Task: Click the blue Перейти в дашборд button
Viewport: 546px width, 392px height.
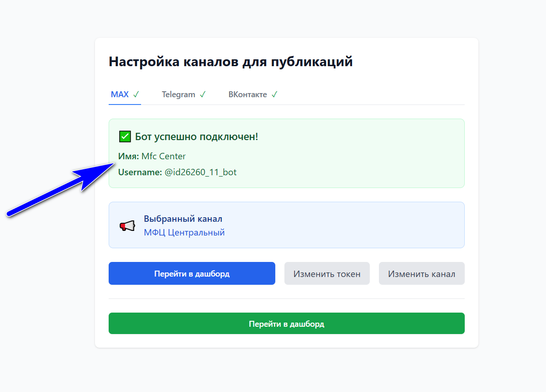Action: tap(191, 273)
